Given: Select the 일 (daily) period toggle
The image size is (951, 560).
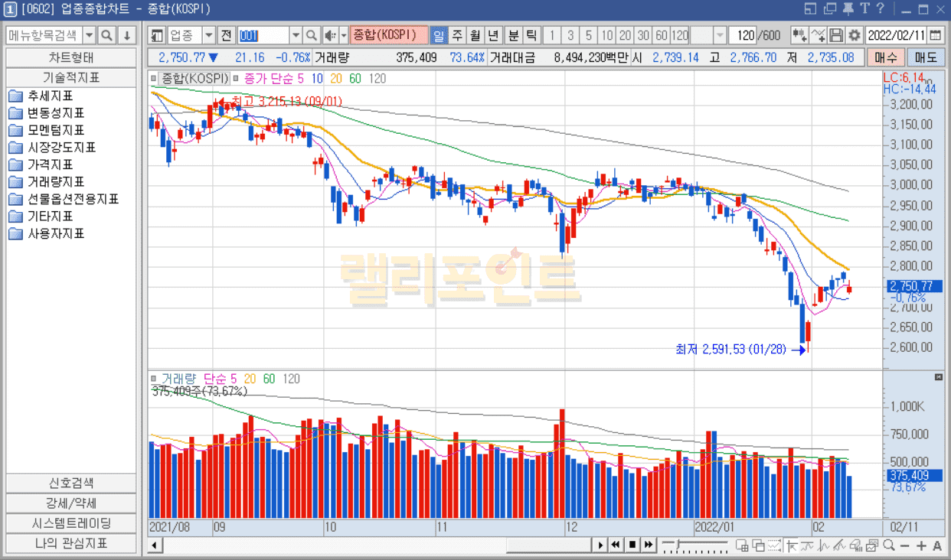Looking at the screenshot, I should 439,36.
